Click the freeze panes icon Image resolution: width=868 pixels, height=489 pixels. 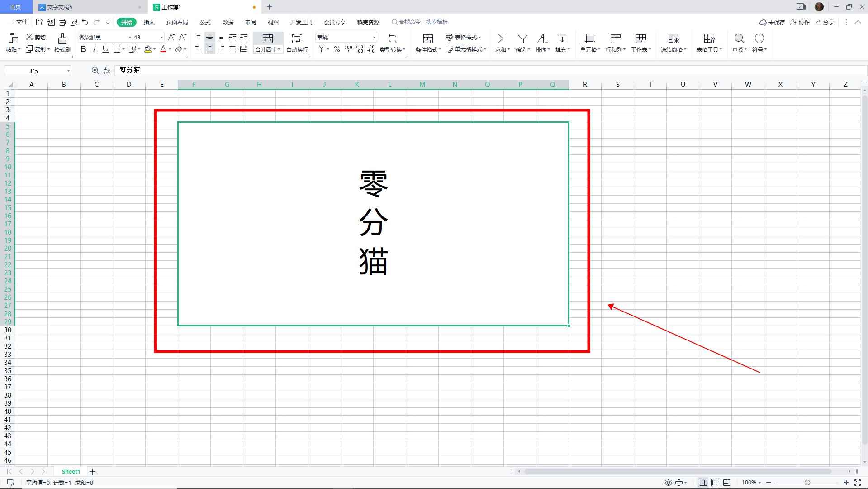point(673,43)
